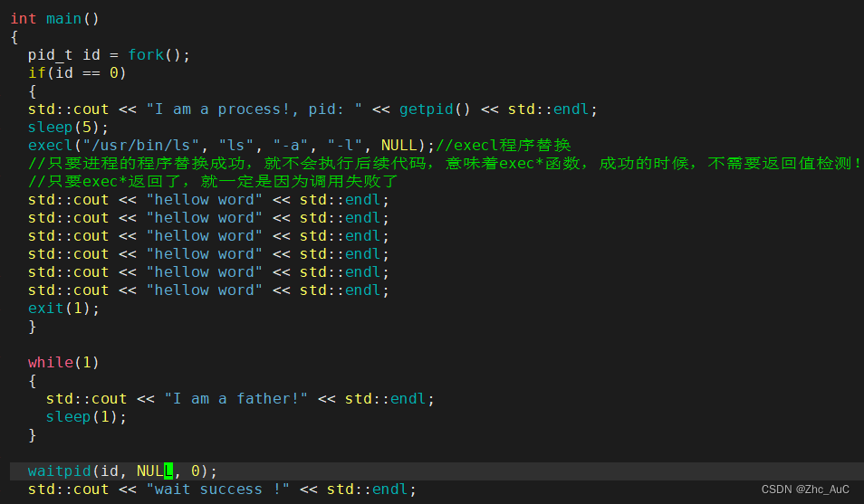Click the 'sleep(5);' line
This screenshot has height=504, width=864.
[x=68, y=128]
